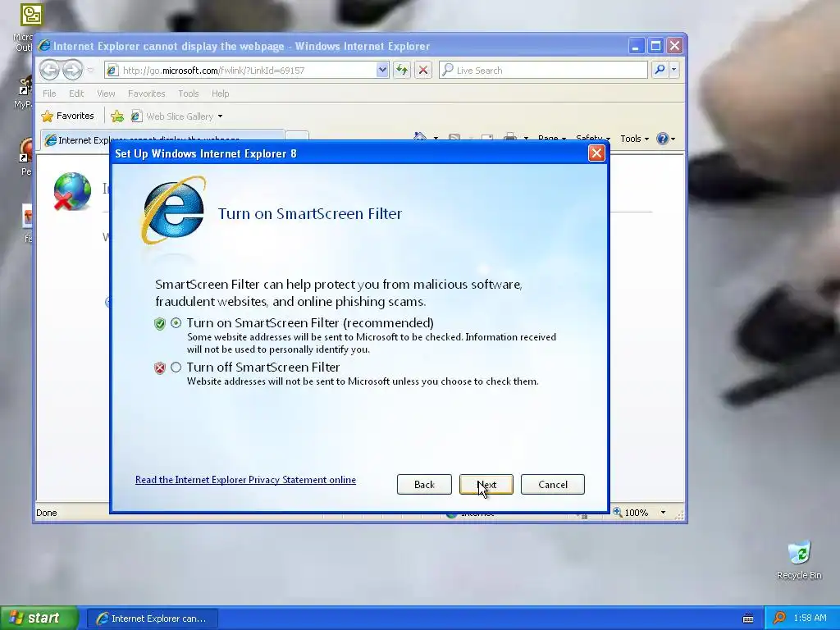Click the Live Search input box
Image resolution: width=840 pixels, height=630 pixels.
click(543, 71)
